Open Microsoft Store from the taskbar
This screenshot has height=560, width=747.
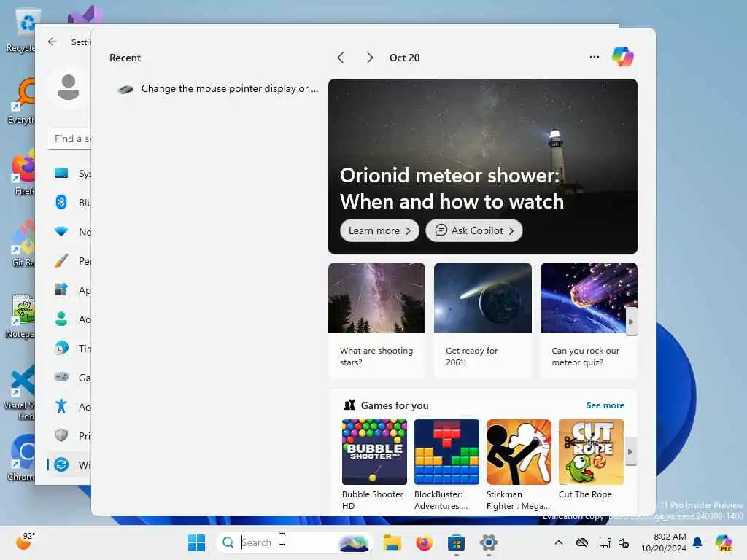[x=456, y=542]
